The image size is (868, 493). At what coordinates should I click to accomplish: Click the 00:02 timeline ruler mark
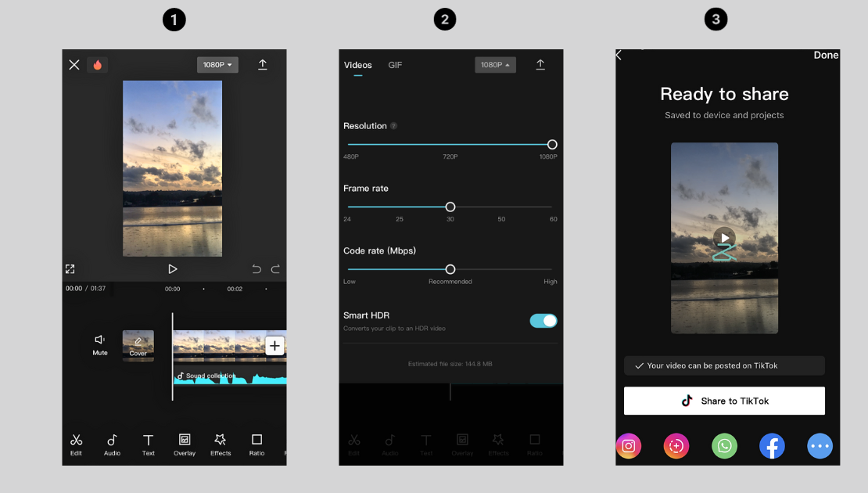tap(235, 289)
